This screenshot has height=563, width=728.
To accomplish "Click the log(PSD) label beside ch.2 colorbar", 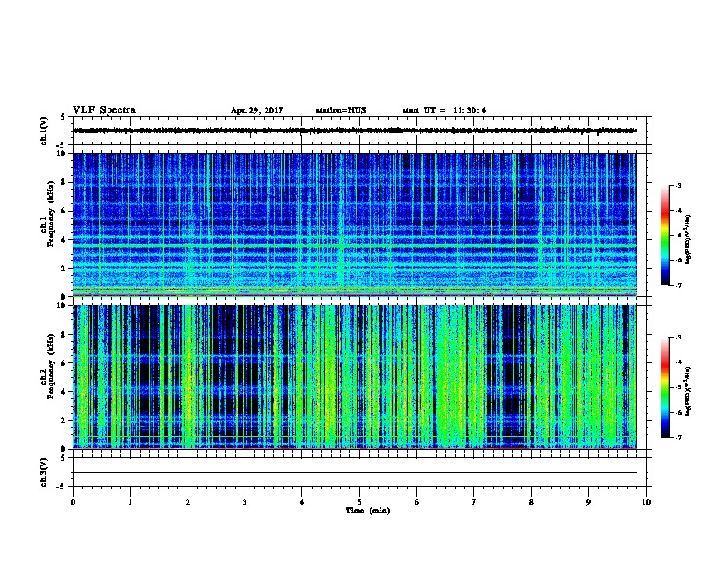I will click(x=688, y=392).
